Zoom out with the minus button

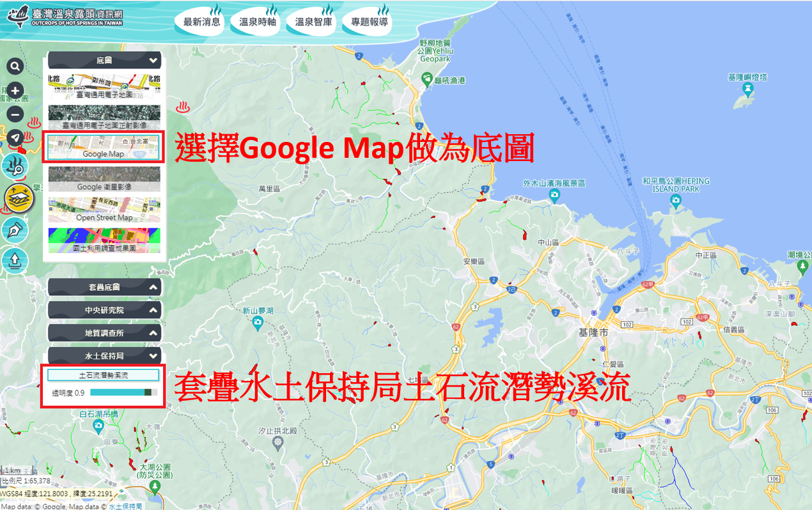15,114
